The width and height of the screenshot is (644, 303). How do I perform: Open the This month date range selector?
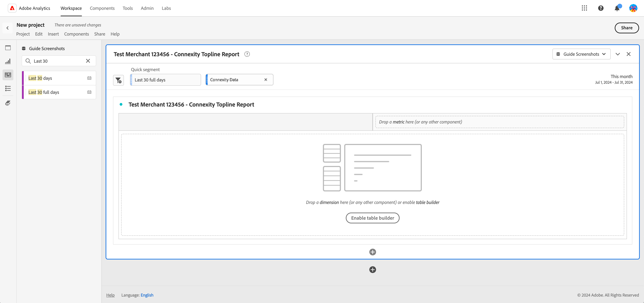click(614, 79)
